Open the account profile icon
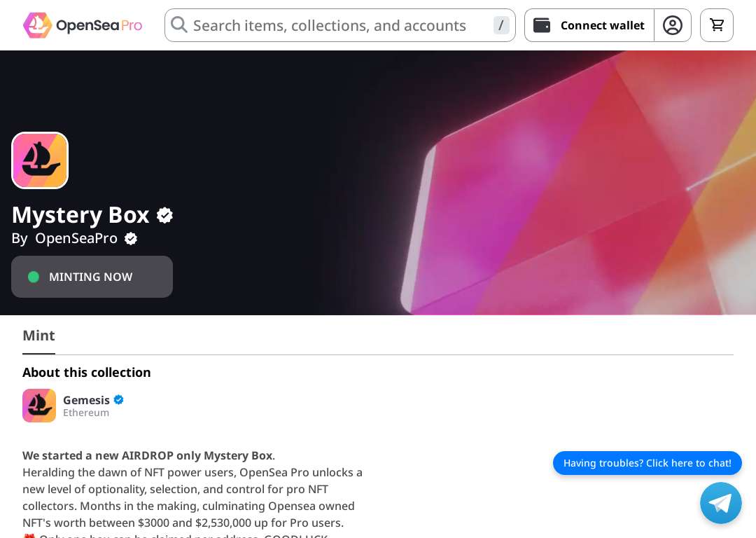The height and width of the screenshot is (538, 756). click(672, 25)
